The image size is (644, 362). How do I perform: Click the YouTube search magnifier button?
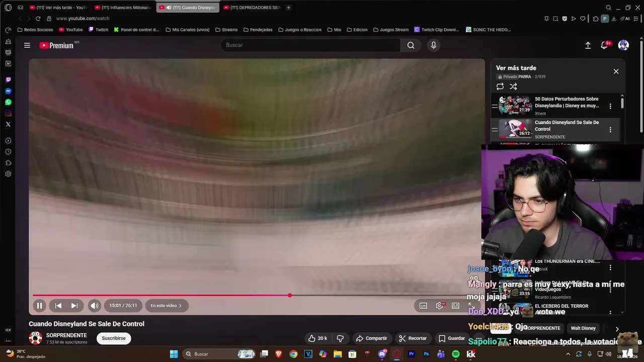[411, 45]
